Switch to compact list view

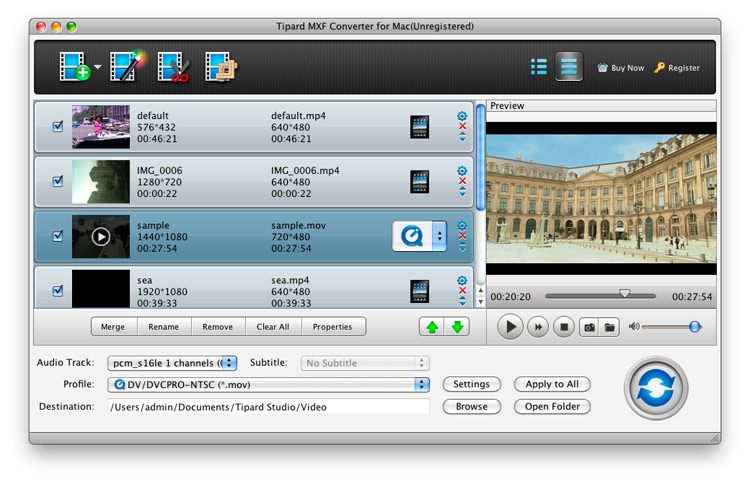(x=539, y=67)
